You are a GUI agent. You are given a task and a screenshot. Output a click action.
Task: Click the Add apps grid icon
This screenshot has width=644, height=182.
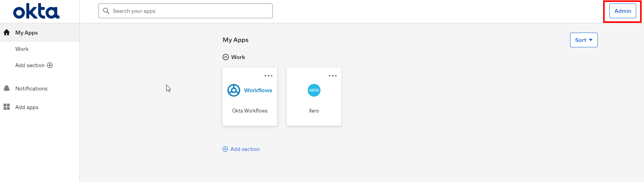pyautogui.click(x=7, y=107)
